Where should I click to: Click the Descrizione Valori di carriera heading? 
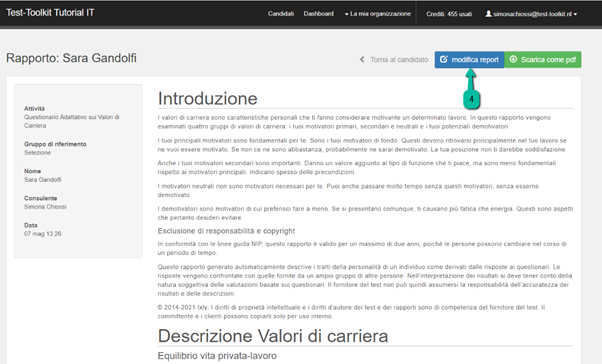point(273,336)
